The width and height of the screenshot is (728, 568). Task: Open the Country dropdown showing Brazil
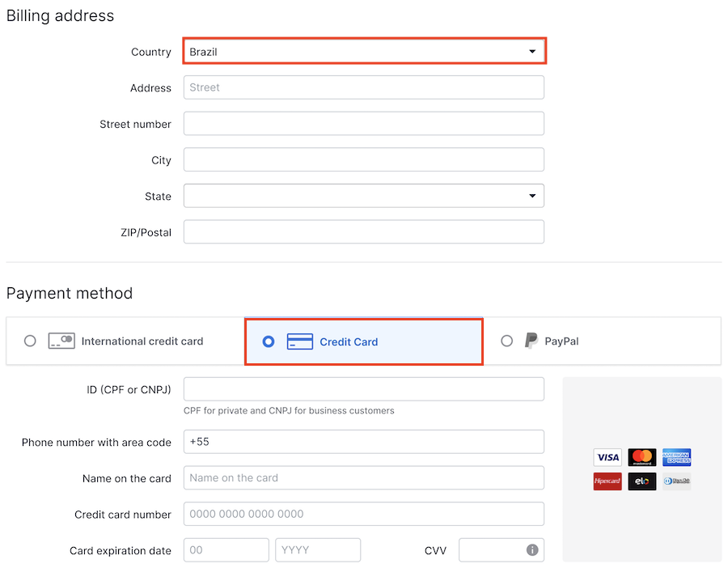point(363,52)
